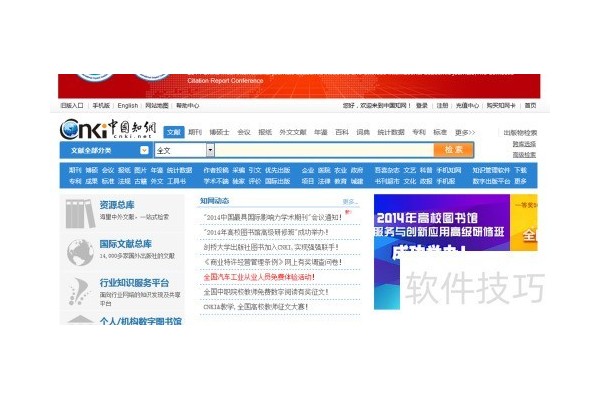600x400 pixels.
Task: Click 下载 in the blue navigation bar
Action: 520,170
